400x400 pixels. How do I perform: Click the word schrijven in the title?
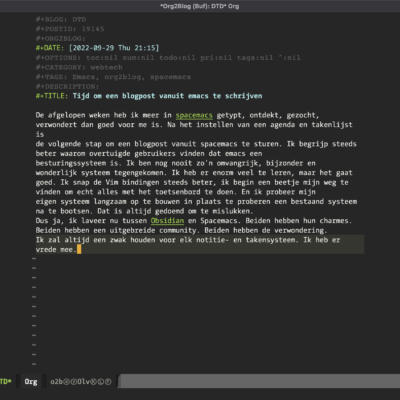244,96
